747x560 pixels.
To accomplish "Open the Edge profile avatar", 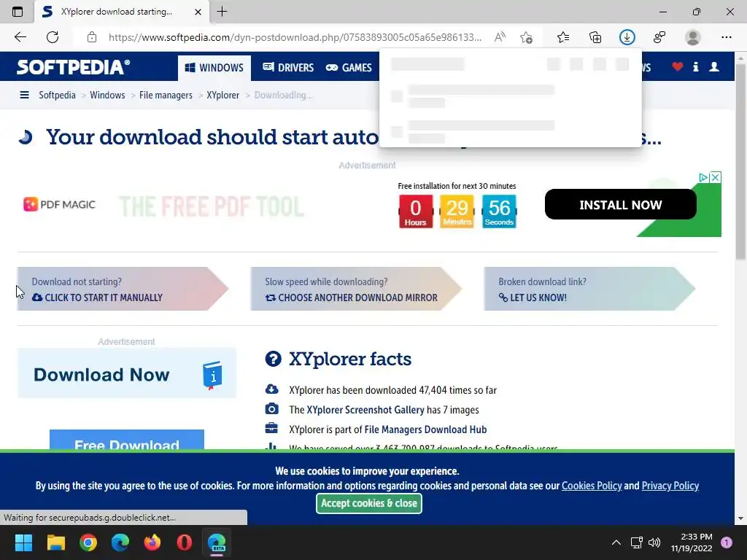I will point(692,37).
